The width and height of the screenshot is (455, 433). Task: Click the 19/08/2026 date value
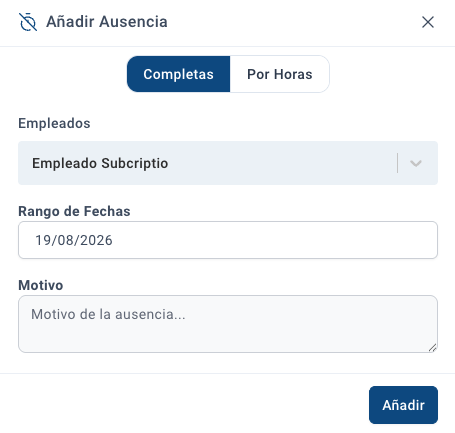pos(74,240)
